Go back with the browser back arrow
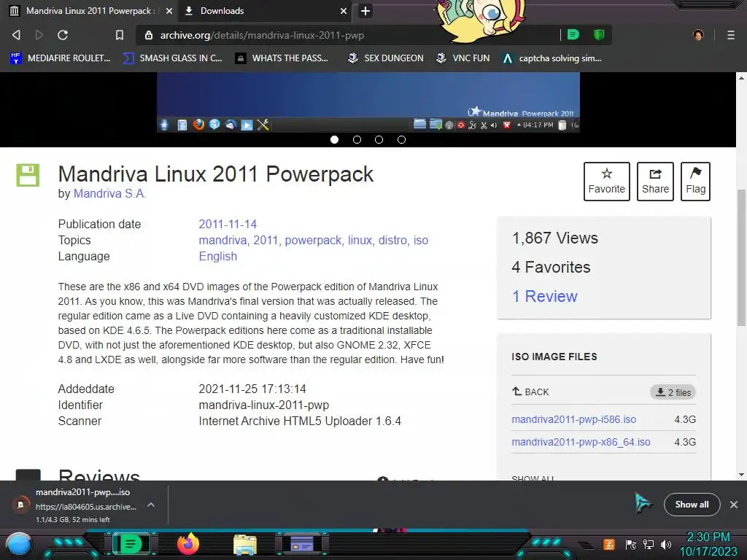 tap(16, 35)
